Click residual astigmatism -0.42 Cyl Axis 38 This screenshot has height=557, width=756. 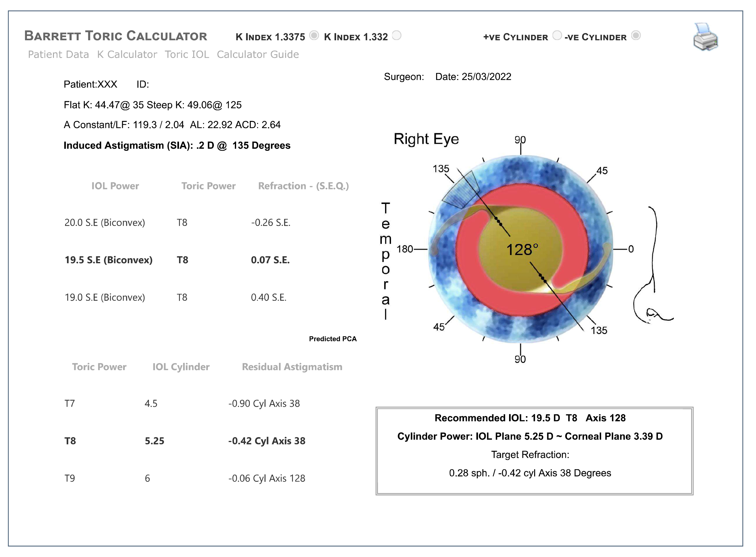click(x=267, y=441)
